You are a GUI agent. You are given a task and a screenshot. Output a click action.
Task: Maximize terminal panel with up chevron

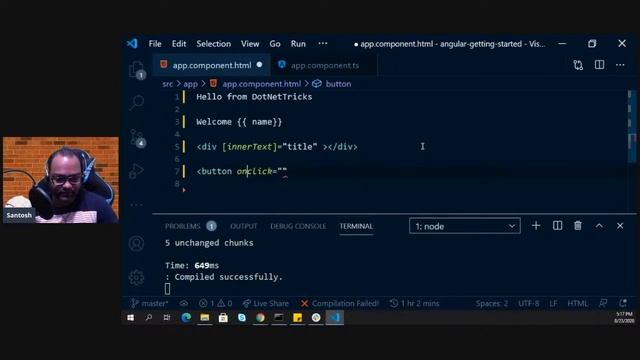tap(599, 226)
